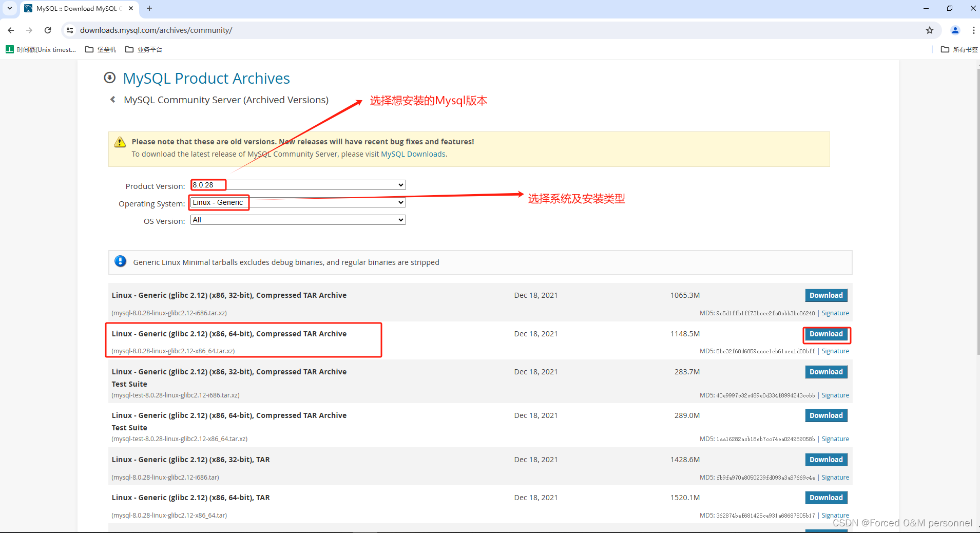Click filename mysql-8.0.28-linux-glibc2.12-x86_64.tar
This screenshot has height=533, width=980.
[x=169, y=516]
